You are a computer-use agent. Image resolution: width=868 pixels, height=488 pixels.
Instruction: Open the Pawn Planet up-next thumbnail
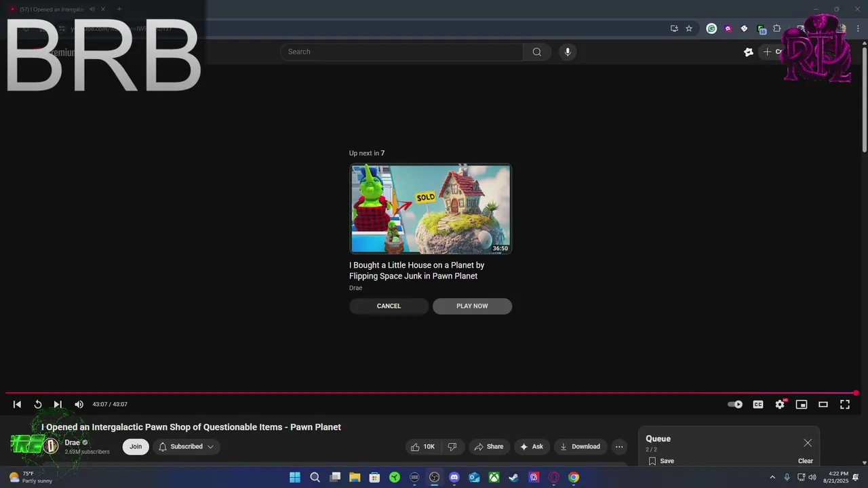click(431, 209)
